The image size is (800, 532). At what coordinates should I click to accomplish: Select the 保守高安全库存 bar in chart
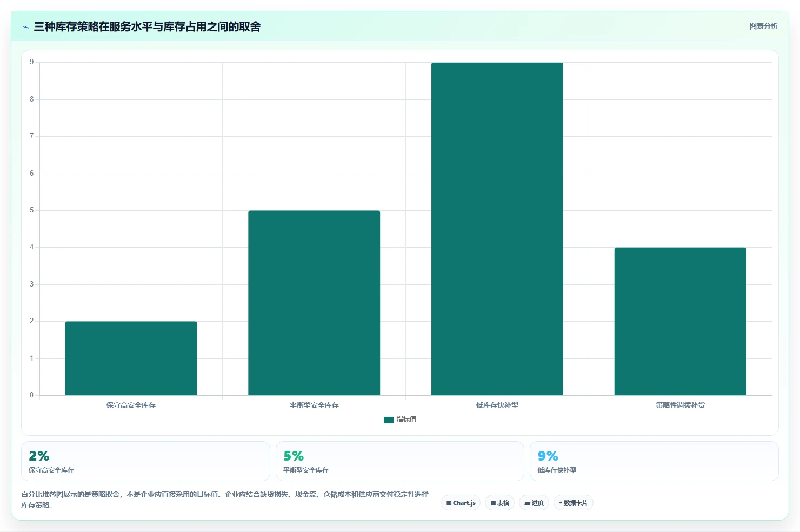pyautogui.click(x=131, y=358)
